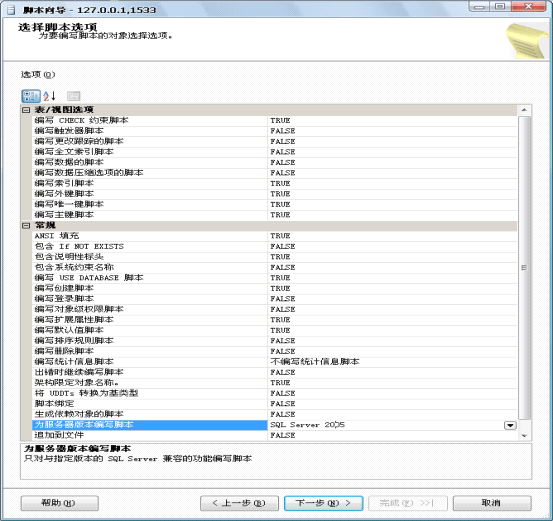Select the highlighted 为服务器版本编写脚本 row
The height and width of the screenshot is (521, 553).
point(150,425)
